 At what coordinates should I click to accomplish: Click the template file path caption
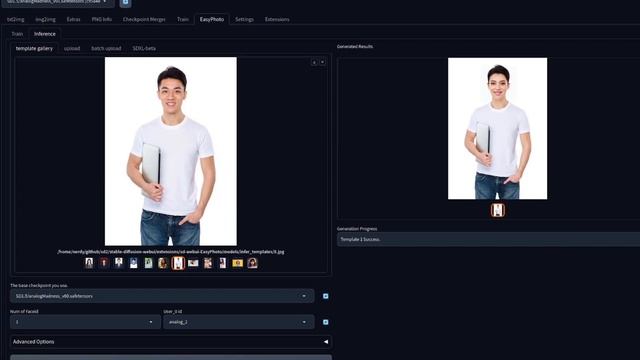pyautogui.click(x=171, y=252)
